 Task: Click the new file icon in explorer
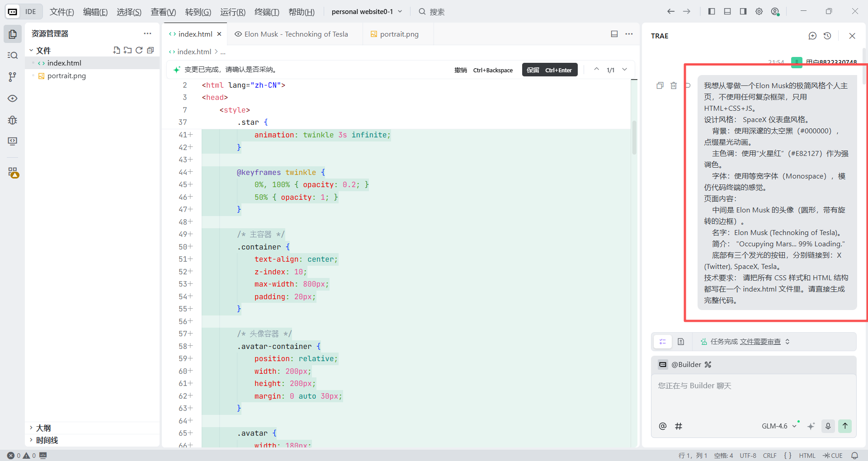click(116, 50)
